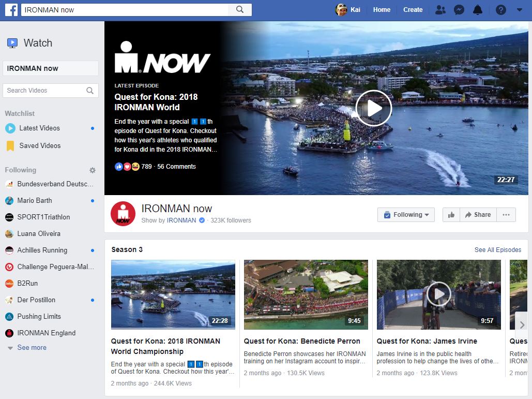Open Quest for Kona: 2018 IRONMAN World Championship title
The height and width of the screenshot is (399, 532).
click(x=165, y=346)
